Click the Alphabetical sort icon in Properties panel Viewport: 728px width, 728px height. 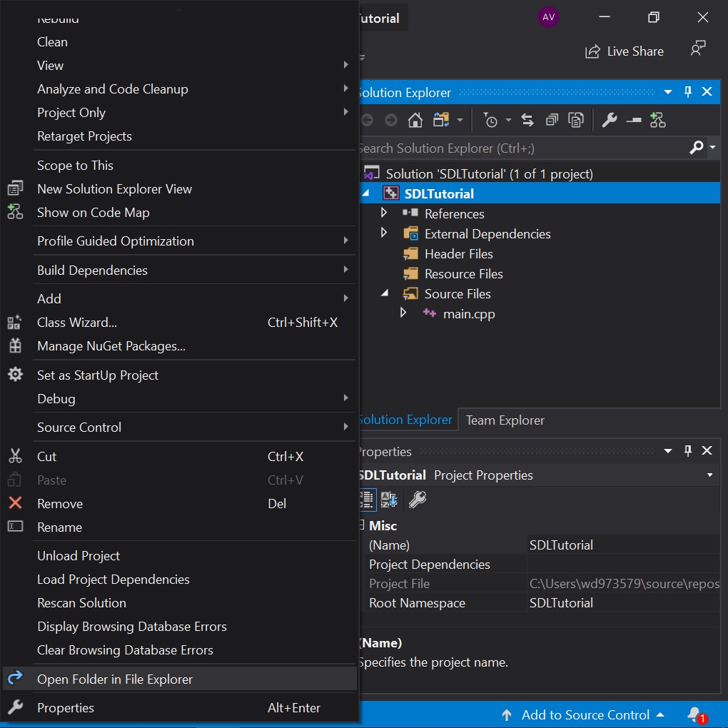389,500
